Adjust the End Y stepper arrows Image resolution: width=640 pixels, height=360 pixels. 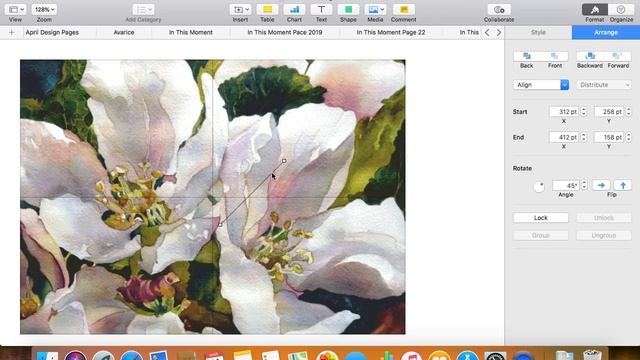[629, 137]
